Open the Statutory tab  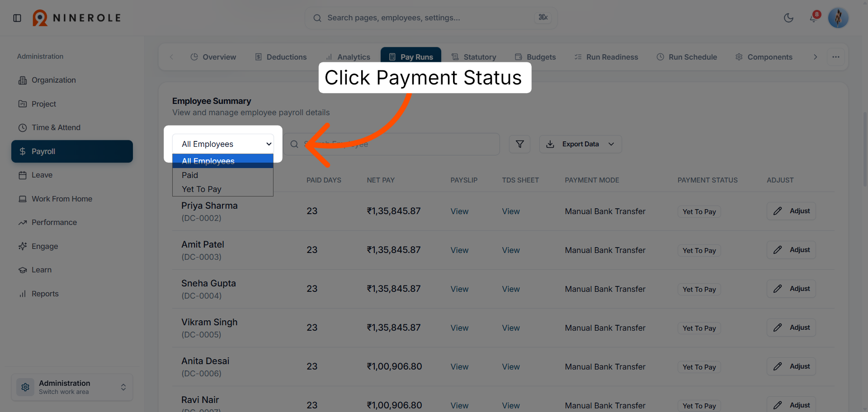tap(474, 57)
